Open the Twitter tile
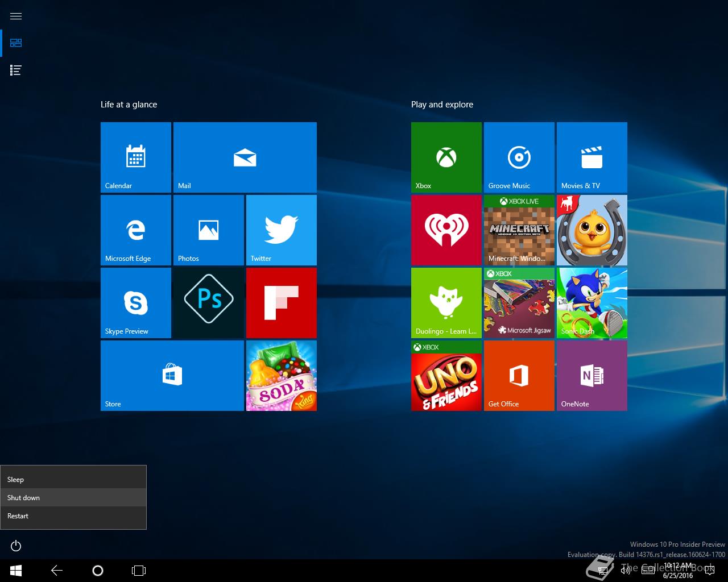 (282, 230)
